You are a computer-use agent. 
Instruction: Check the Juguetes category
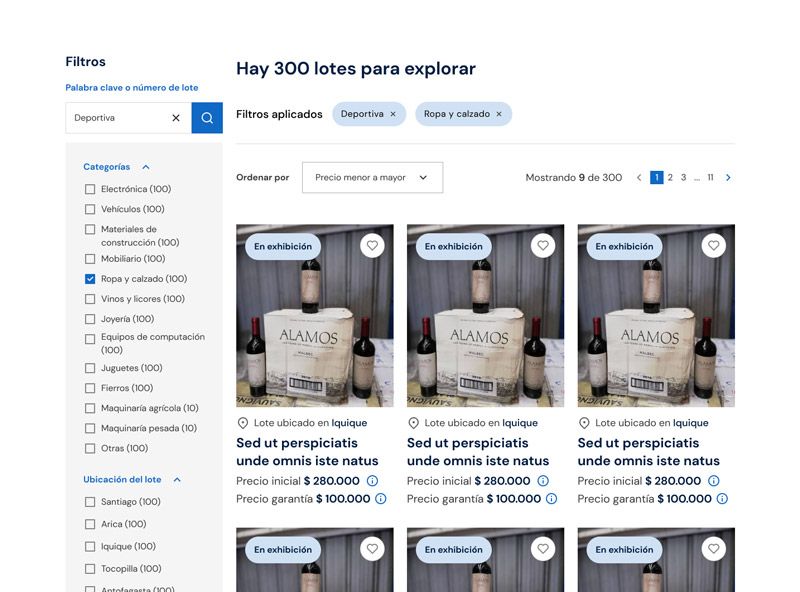click(x=90, y=368)
